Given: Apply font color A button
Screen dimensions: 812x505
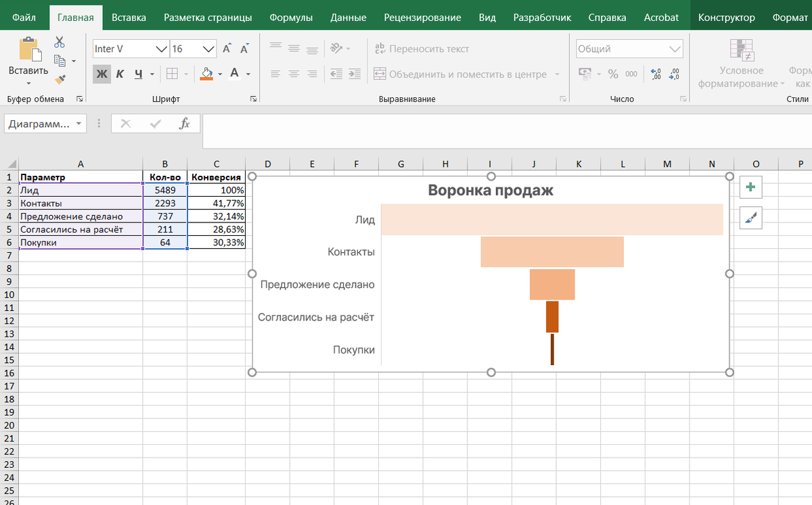Looking at the screenshot, I should click(x=234, y=74).
